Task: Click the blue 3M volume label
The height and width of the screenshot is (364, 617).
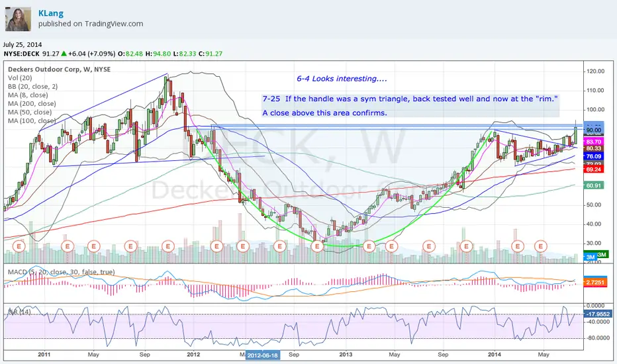Action: pos(591,257)
